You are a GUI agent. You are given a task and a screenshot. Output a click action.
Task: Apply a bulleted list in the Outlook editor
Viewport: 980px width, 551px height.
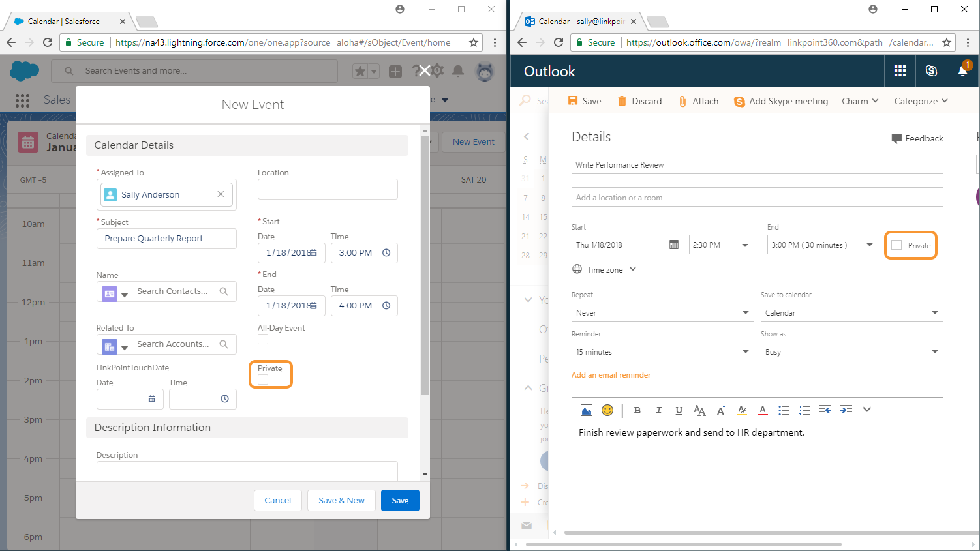(784, 410)
